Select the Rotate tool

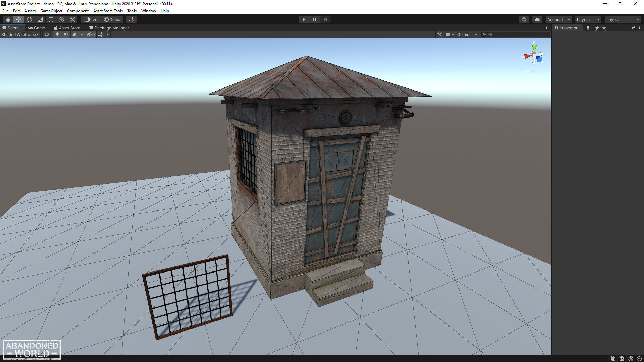point(30,19)
